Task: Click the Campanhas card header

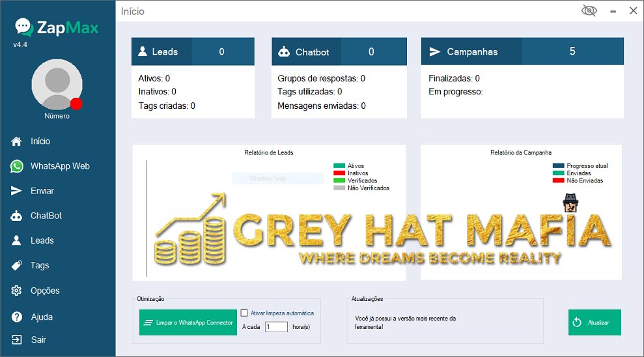Action: point(522,51)
